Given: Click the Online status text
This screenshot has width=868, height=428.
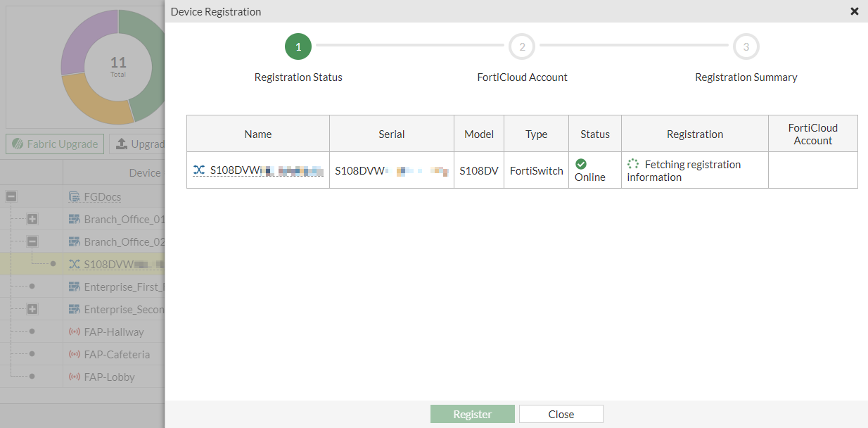Looking at the screenshot, I should (x=590, y=177).
